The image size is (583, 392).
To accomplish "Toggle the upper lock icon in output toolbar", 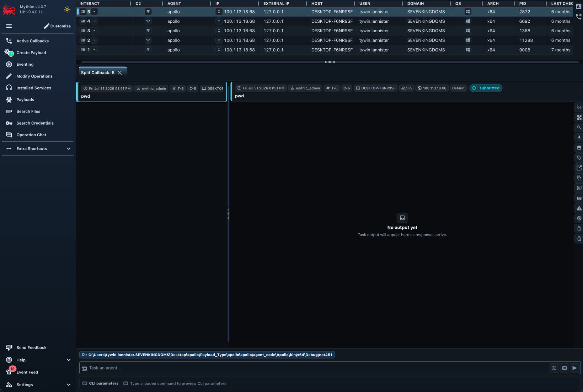I will pyautogui.click(x=579, y=228).
